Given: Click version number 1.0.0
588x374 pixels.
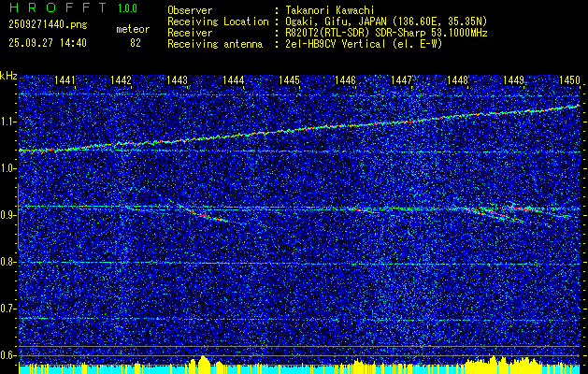Looking at the screenshot, I should pos(127,8).
